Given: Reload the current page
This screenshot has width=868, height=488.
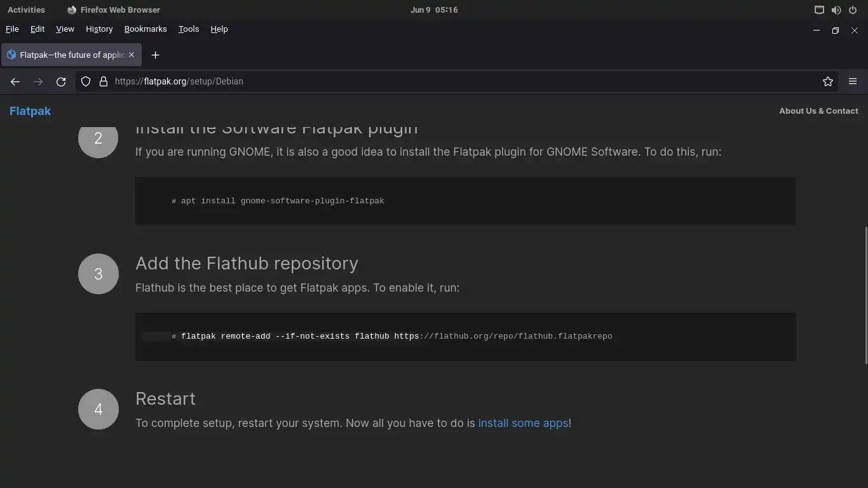Looking at the screenshot, I should coord(61,81).
